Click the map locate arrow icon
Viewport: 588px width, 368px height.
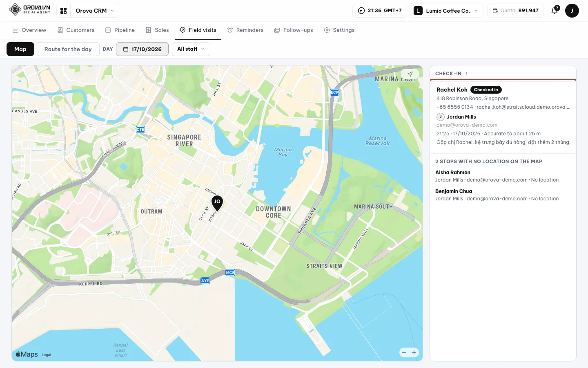(410, 74)
